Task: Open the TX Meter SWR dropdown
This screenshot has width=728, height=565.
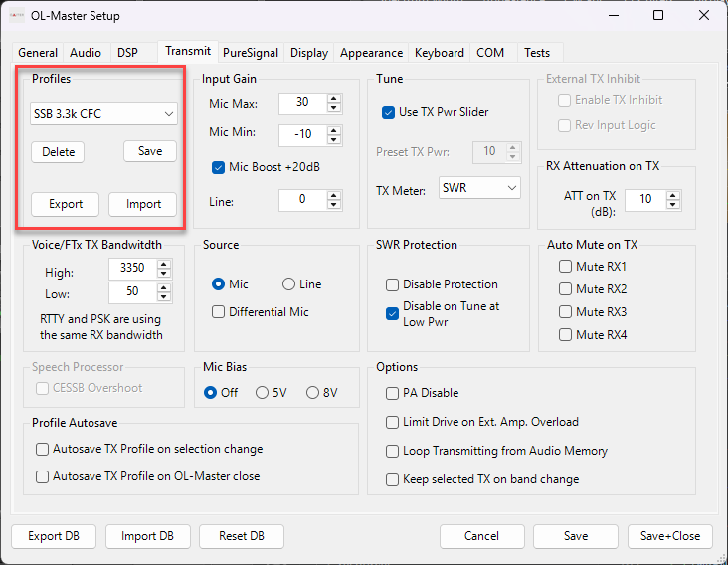Action: 479,188
